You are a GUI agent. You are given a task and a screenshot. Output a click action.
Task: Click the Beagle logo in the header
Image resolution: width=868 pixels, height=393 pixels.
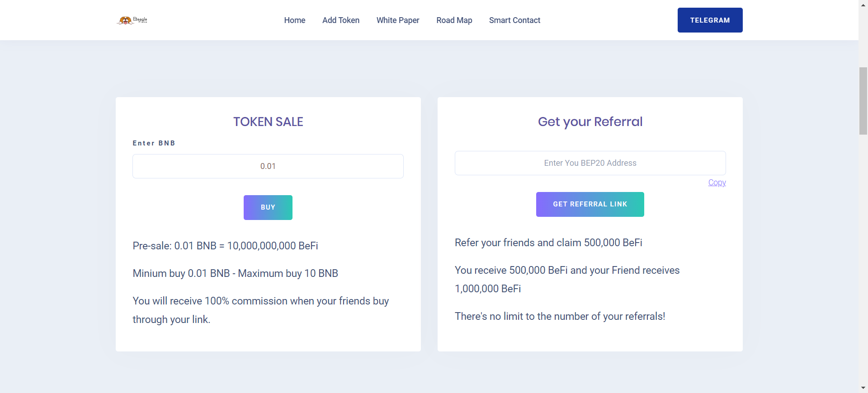coord(132,20)
